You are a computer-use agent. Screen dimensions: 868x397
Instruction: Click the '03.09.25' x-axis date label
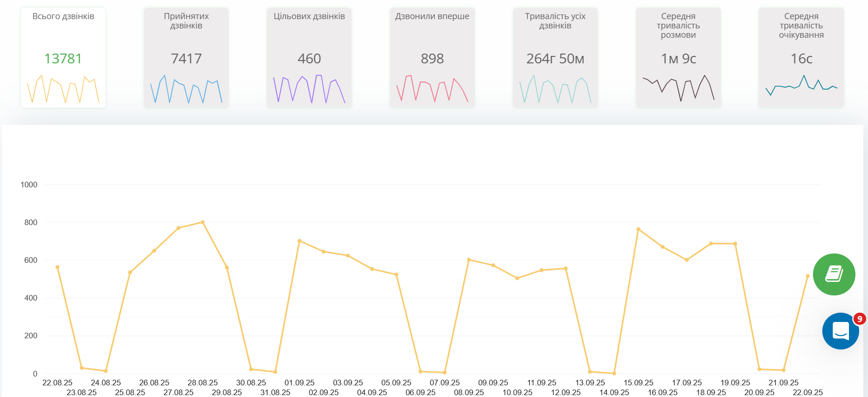coord(348,383)
